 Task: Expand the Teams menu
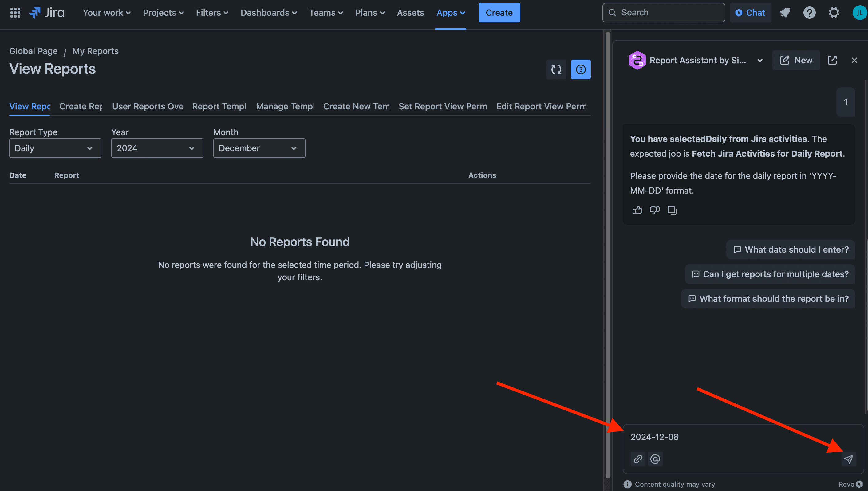[326, 13]
